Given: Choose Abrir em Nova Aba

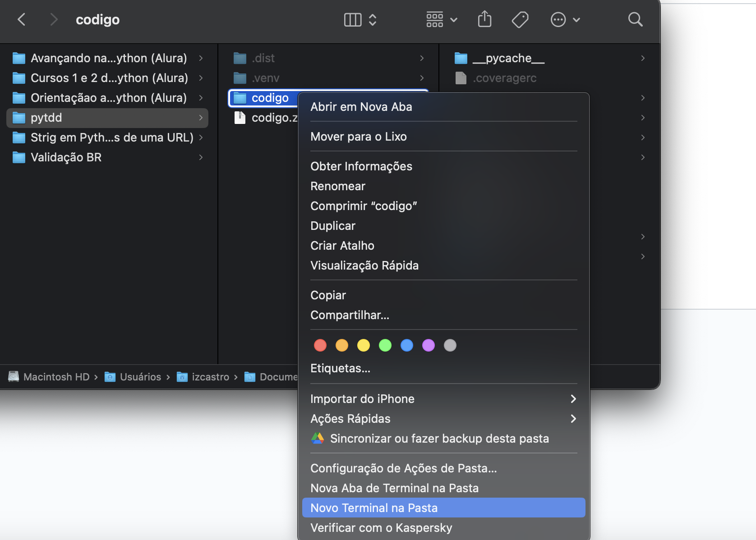Looking at the screenshot, I should point(443,107).
